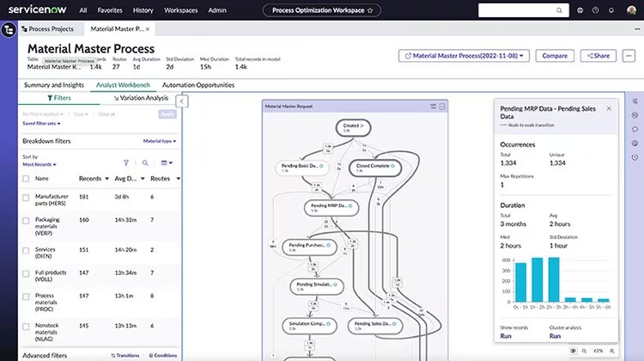This screenshot has height=361, width=644.
Task: Click the Records column sort arrow
Action: point(106,179)
